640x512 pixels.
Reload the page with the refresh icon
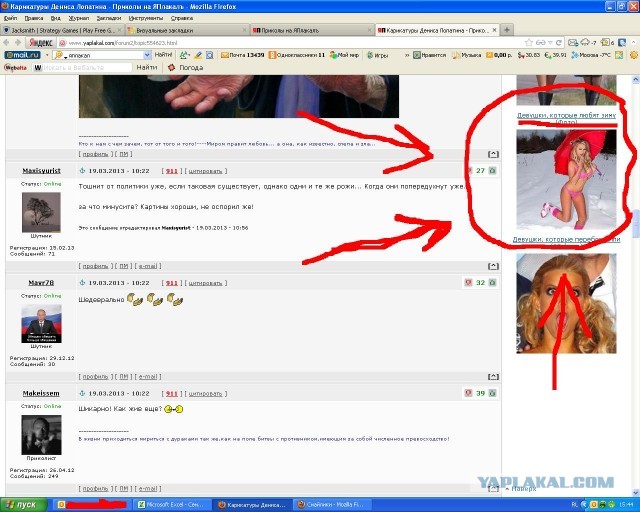click(559, 43)
